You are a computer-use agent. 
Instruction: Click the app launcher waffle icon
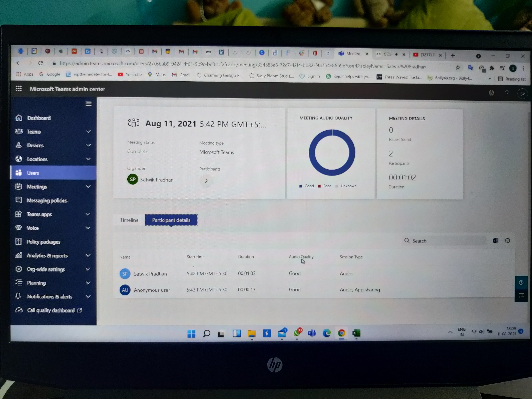coord(18,88)
